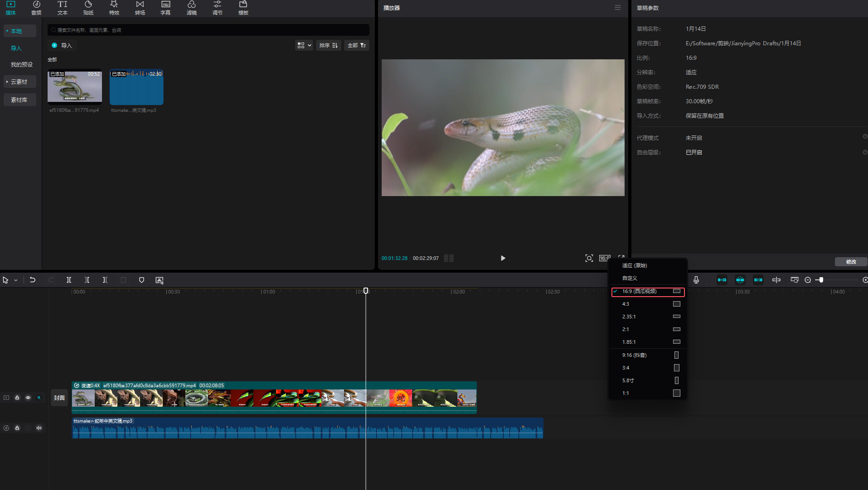Select 导入 item in left sidebar

click(x=16, y=48)
